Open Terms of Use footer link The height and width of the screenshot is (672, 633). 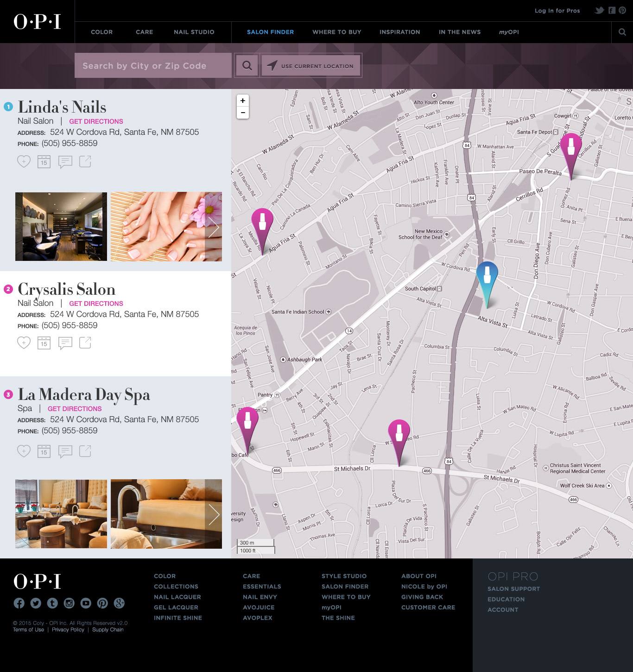pyautogui.click(x=28, y=629)
